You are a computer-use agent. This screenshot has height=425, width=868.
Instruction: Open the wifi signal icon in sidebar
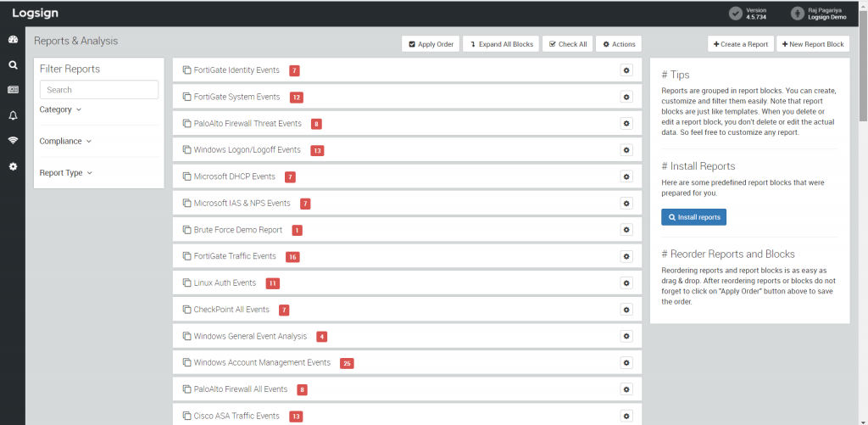pyautogui.click(x=13, y=140)
